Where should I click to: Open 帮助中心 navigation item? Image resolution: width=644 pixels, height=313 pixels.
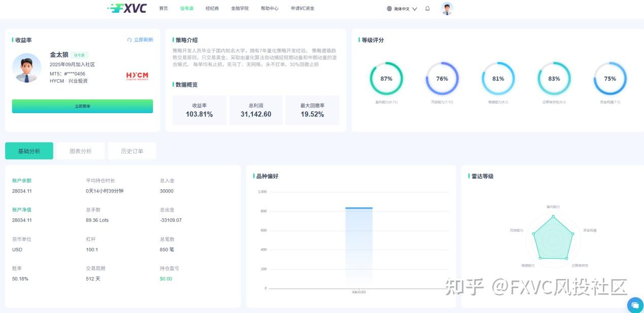pyautogui.click(x=270, y=9)
